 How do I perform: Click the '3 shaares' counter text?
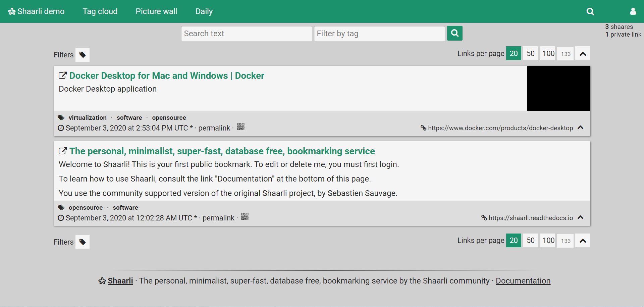click(x=619, y=27)
